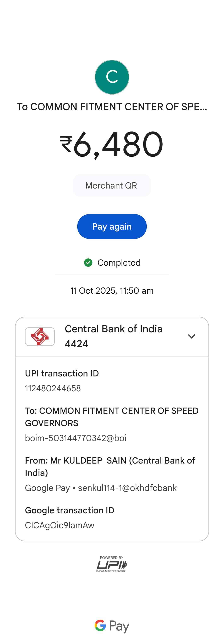Select the truncated recipient name heading
224x644 pixels.
(x=112, y=107)
